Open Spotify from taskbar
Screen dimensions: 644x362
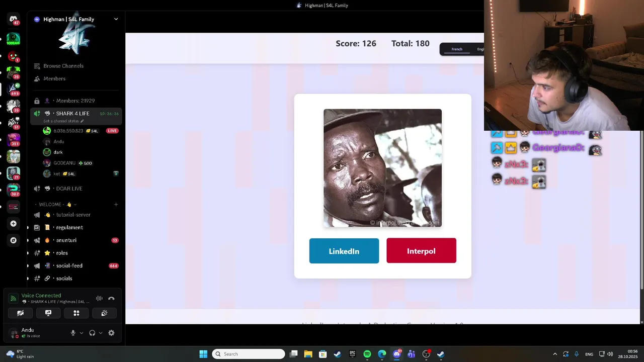point(367,354)
